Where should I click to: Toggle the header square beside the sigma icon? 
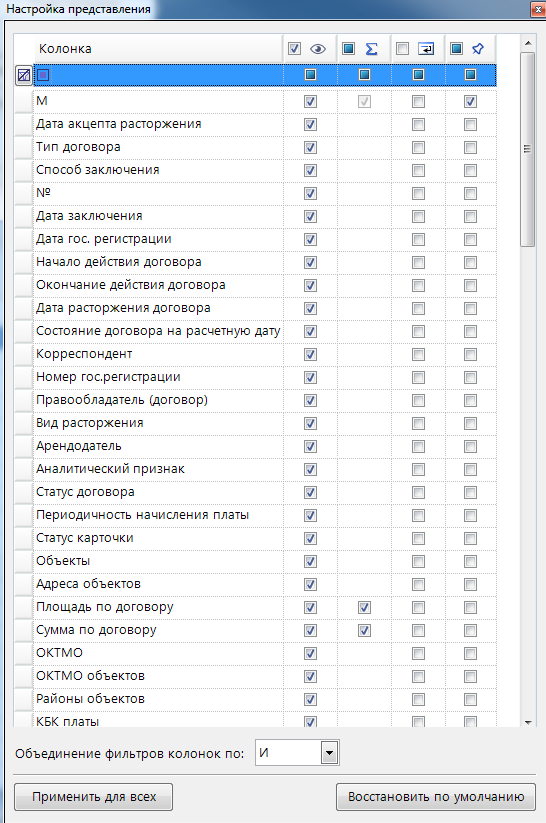click(x=348, y=49)
